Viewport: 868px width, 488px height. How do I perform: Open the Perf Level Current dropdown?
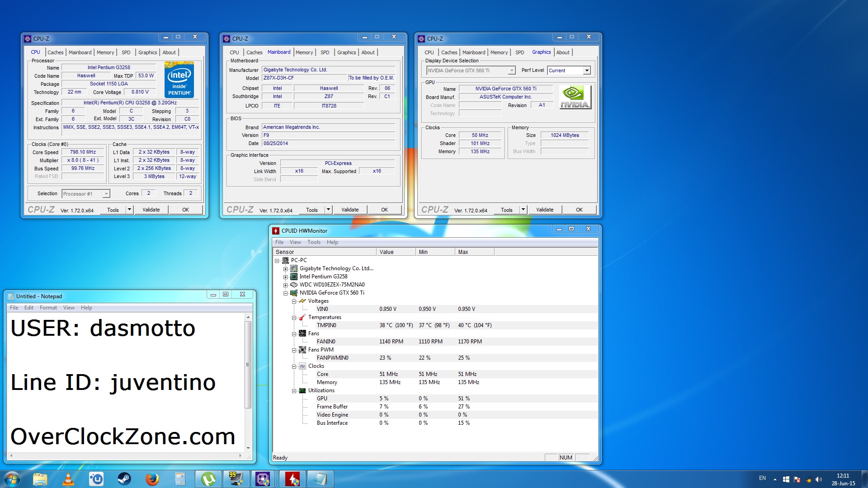click(586, 70)
